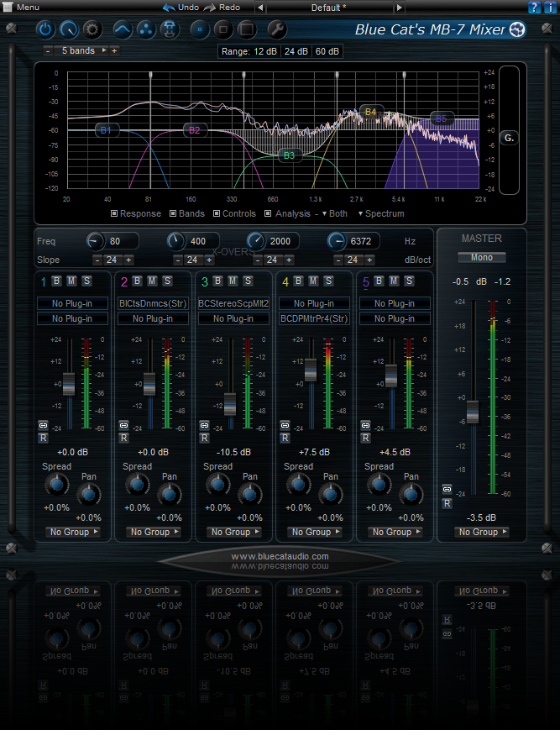Click the knob-shaped toolbar icon
The width and height of the screenshot is (560, 730).
pyautogui.click(x=69, y=29)
